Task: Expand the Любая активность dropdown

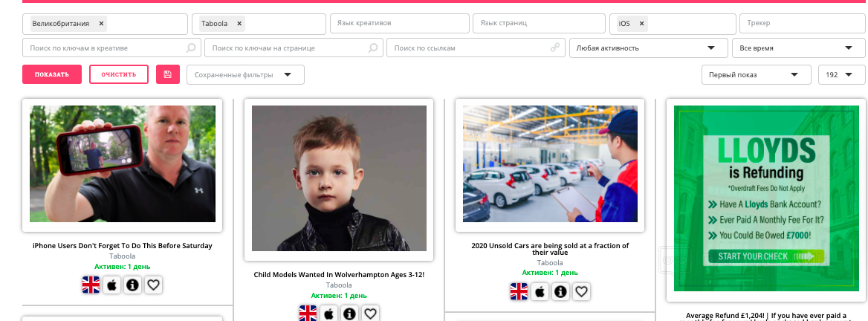Action: click(648, 48)
